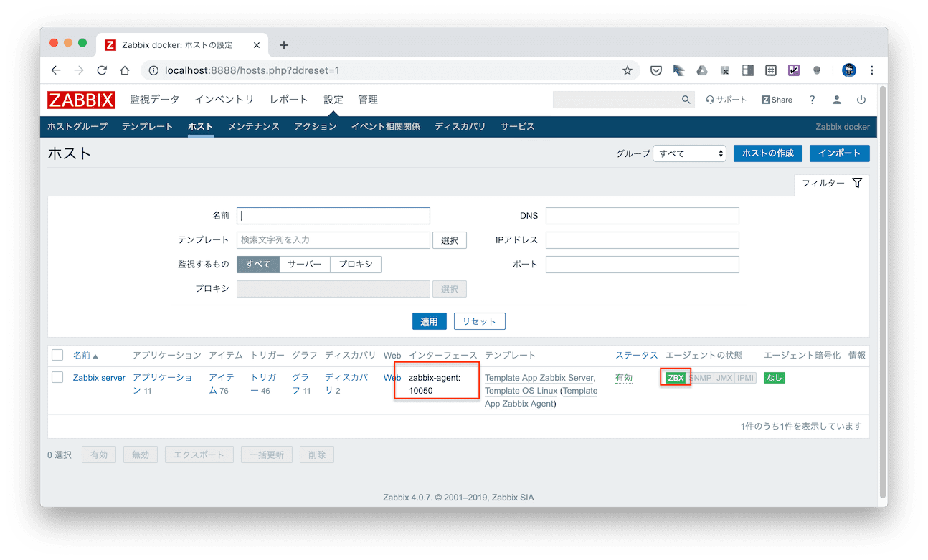Screen dimensions: 928x560
Task: Click the ZABBIX logo
Action: pyautogui.click(x=82, y=100)
